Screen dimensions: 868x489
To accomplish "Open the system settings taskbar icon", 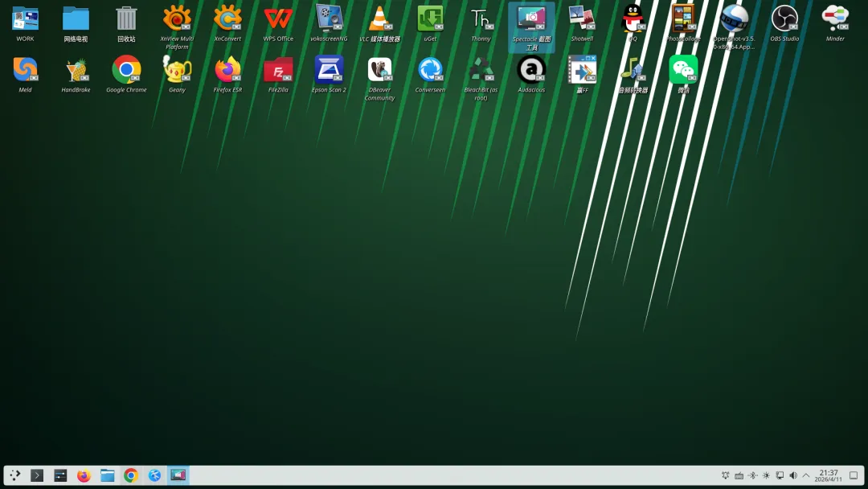I will [60, 475].
